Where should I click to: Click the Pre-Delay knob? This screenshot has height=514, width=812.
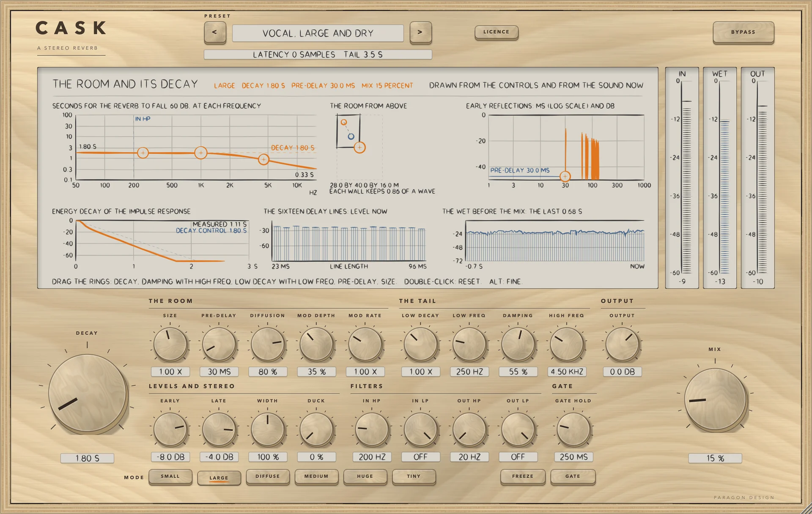(x=219, y=344)
